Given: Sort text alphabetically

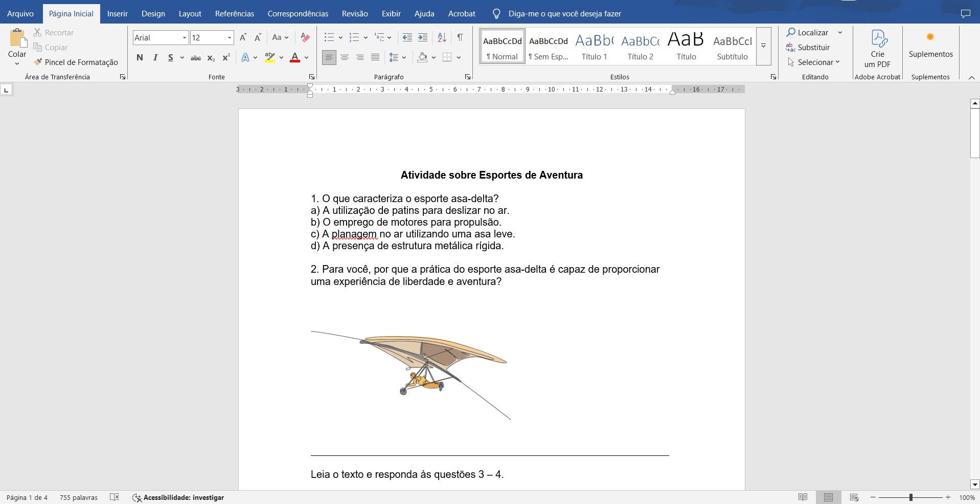Looking at the screenshot, I should [442, 37].
